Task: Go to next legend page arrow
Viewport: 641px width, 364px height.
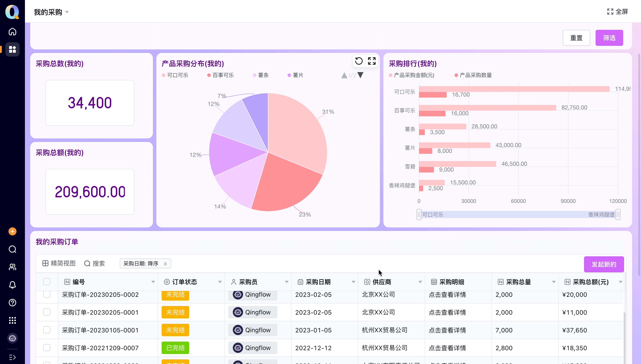Action: coord(360,75)
